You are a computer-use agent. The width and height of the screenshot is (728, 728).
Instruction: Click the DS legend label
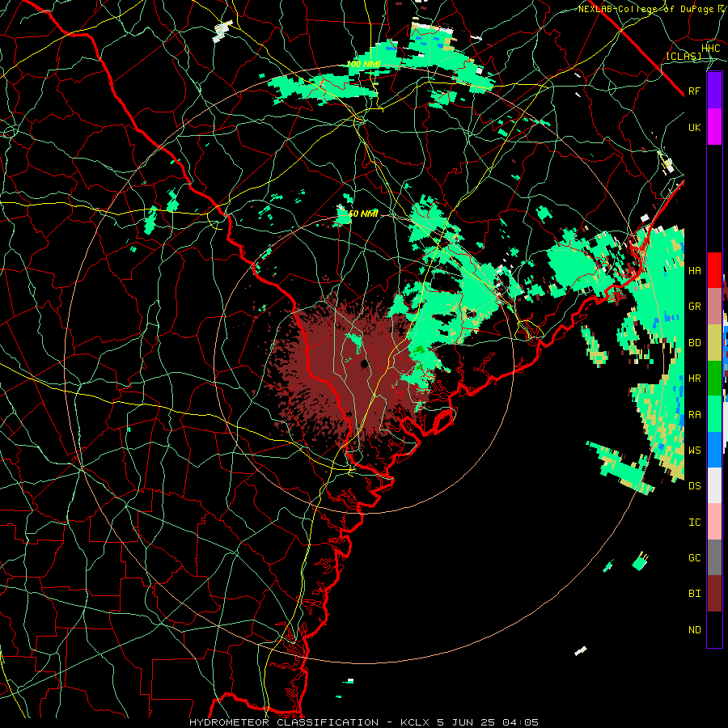(x=695, y=486)
